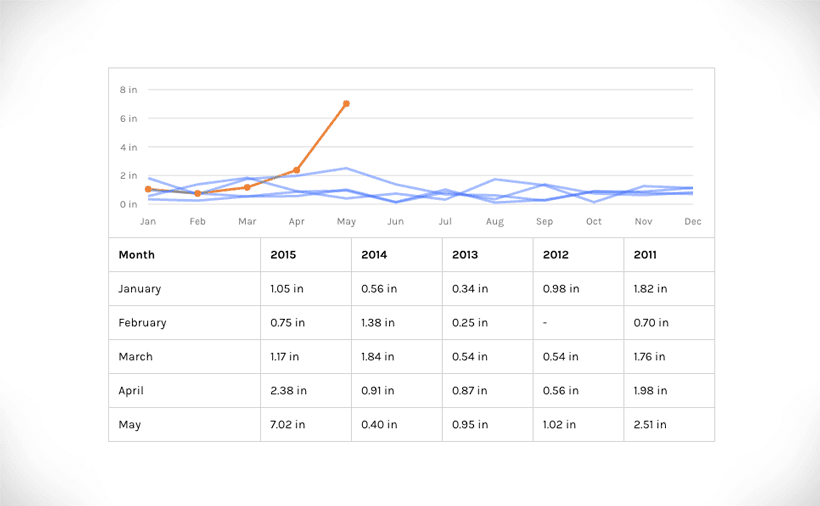Select the February row label
Viewport: 820px width, 506px height.
[142, 323]
